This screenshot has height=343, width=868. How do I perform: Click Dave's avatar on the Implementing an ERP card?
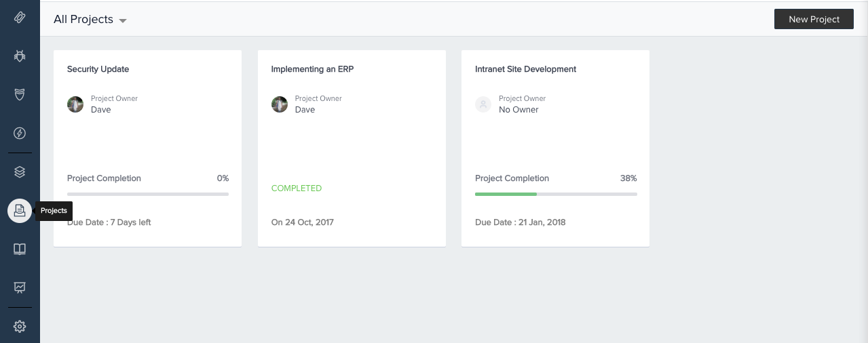tap(280, 104)
